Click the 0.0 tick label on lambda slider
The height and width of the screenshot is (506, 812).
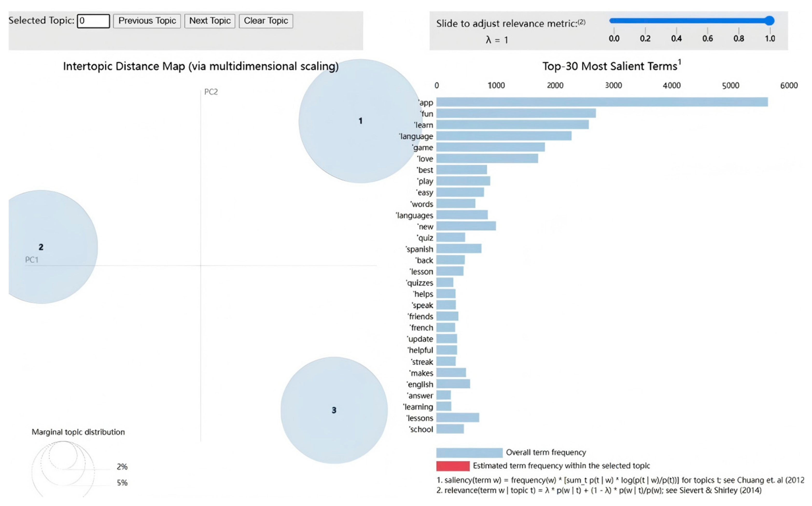click(x=614, y=38)
